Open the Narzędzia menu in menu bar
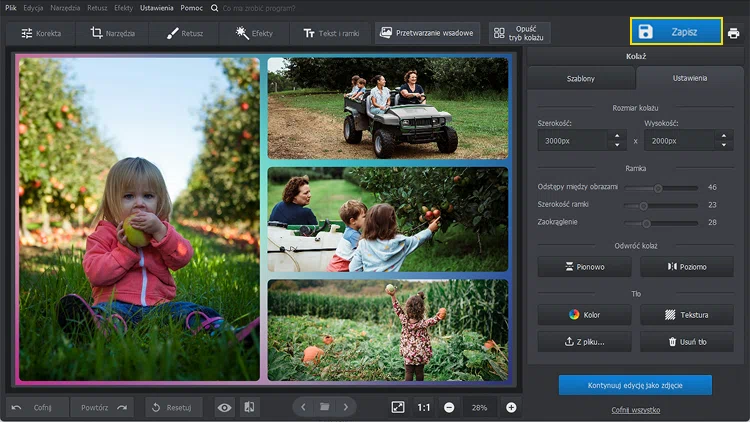Image resolution: width=750 pixels, height=422 pixels. tap(65, 7)
